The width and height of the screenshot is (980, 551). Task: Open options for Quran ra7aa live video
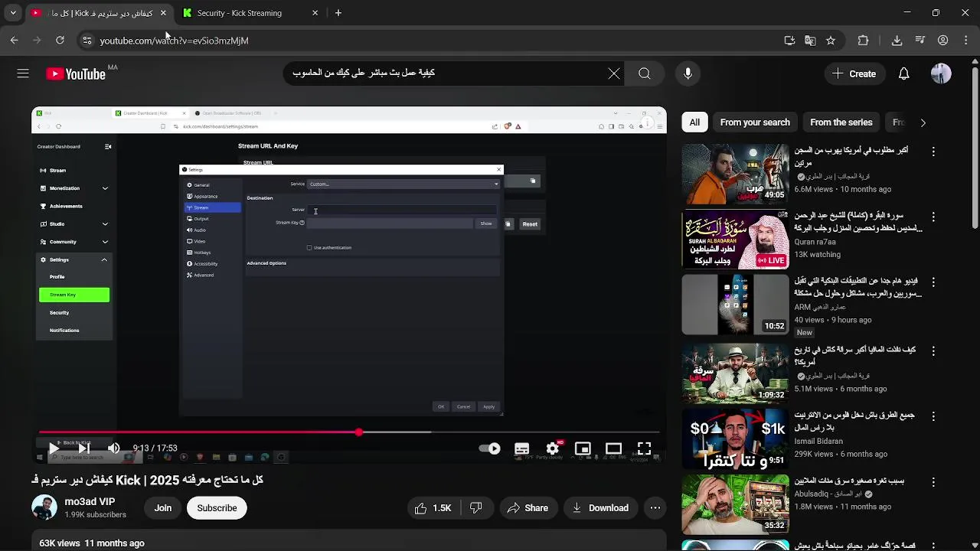933,217
